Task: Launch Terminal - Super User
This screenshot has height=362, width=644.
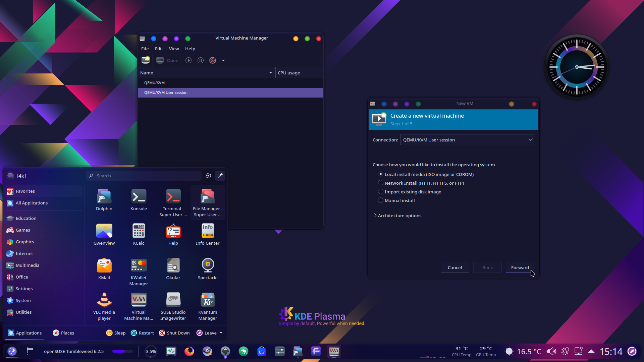Action: 173,202
